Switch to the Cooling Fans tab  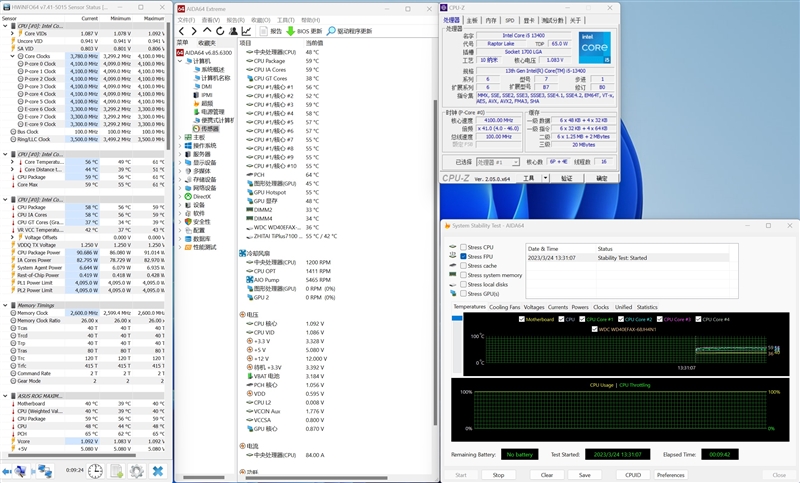pyautogui.click(x=505, y=307)
